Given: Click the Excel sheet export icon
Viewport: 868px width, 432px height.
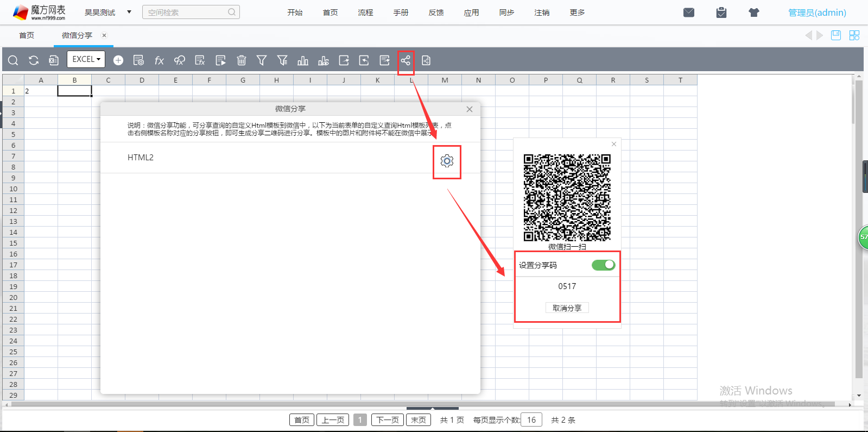Looking at the screenshot, I should [x=54, y=60].
